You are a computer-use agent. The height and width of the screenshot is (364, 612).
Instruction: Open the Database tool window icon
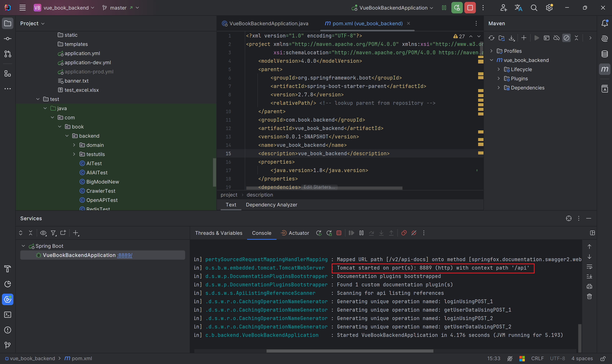[604, 54]
